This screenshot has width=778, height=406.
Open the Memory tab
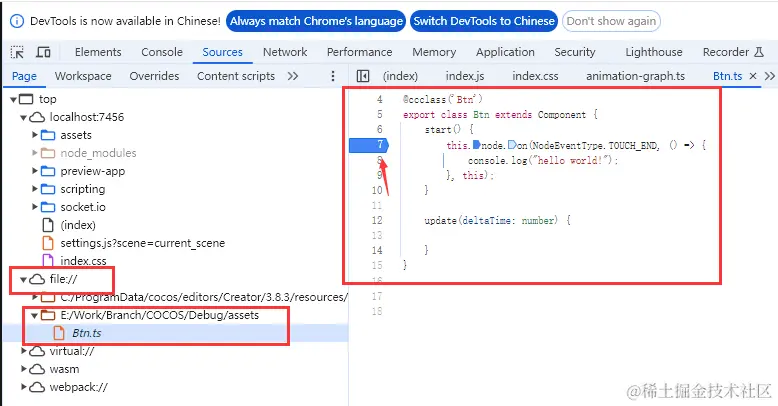pyautogui.click(x=434, y=52)
